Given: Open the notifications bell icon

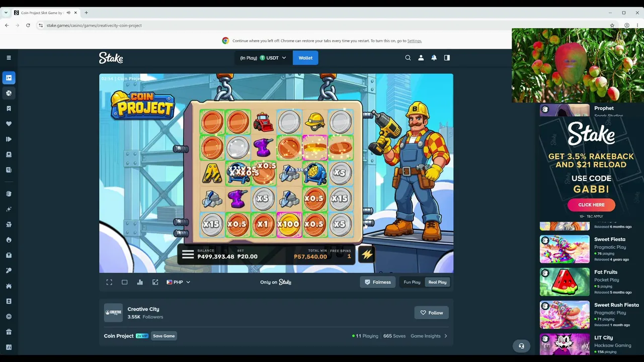Looking at the screenshot, I should pyautogui.click(x=434, y=58).
